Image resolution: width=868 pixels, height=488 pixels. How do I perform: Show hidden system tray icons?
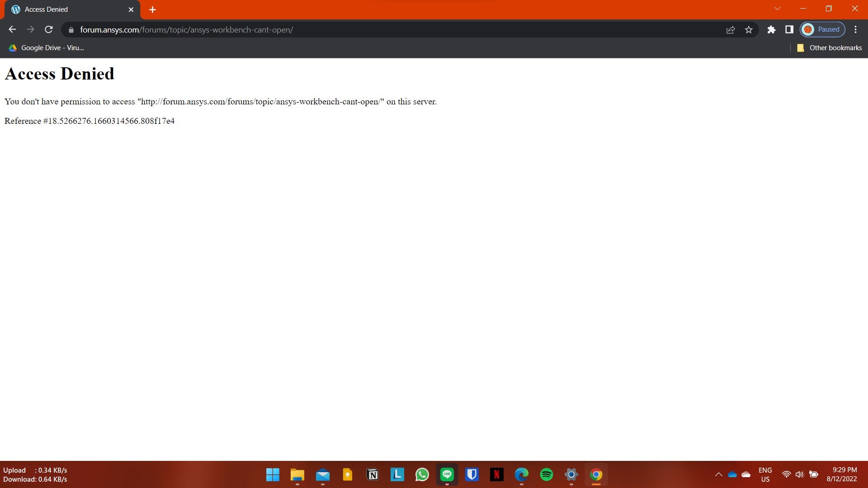click(718, 474)
